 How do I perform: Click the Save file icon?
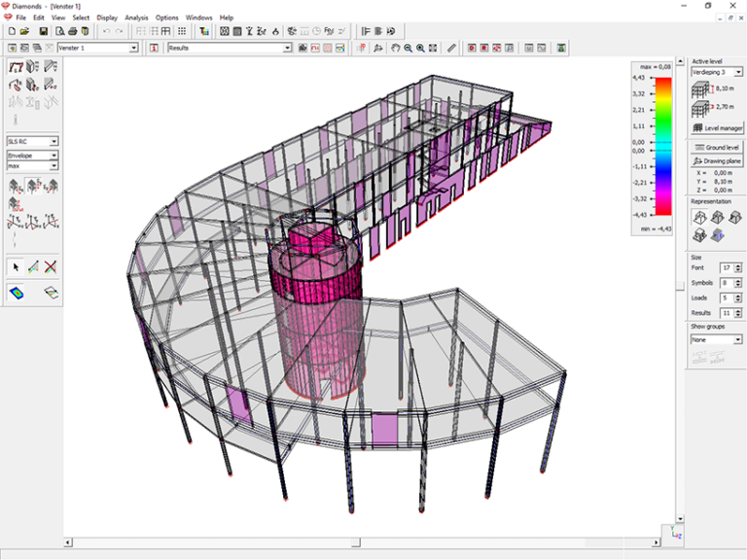coord(44,31)
